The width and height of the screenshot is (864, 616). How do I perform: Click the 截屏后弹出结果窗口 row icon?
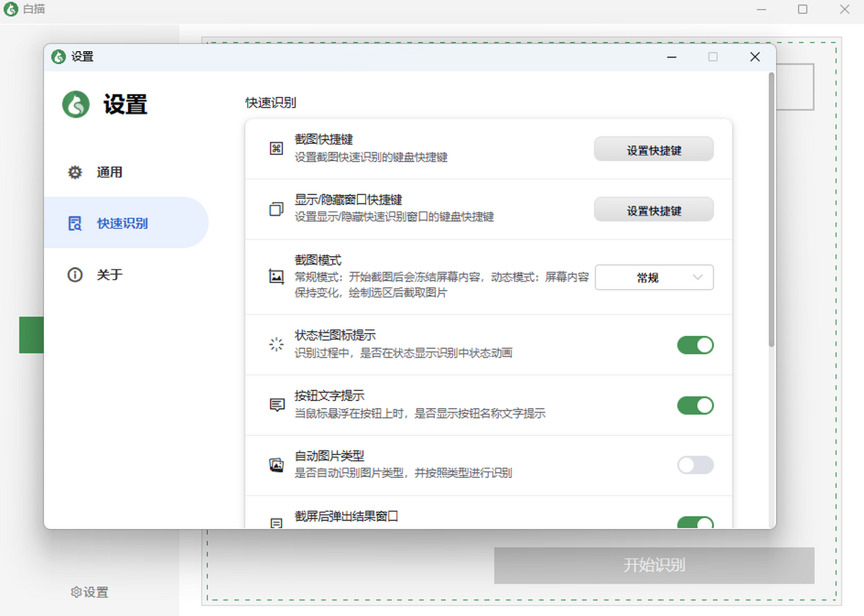pyautogui.click(x=276, y=523)
